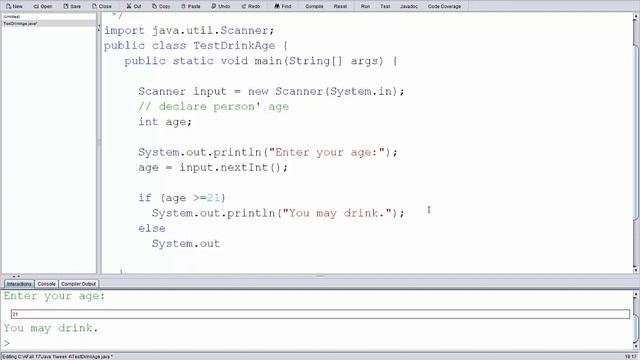Click the Redo toolbar button
640x360 pixels.
coord(251,6)
